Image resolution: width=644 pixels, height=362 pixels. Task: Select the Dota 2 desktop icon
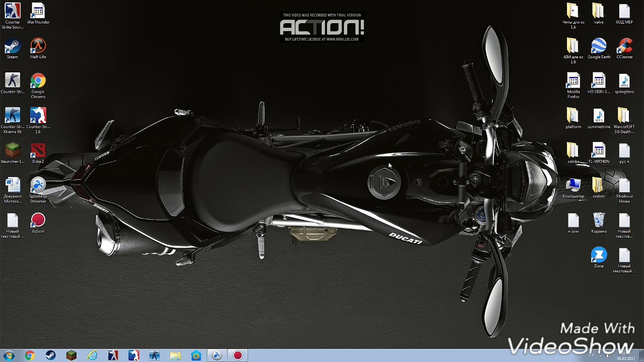pos(38,153)
